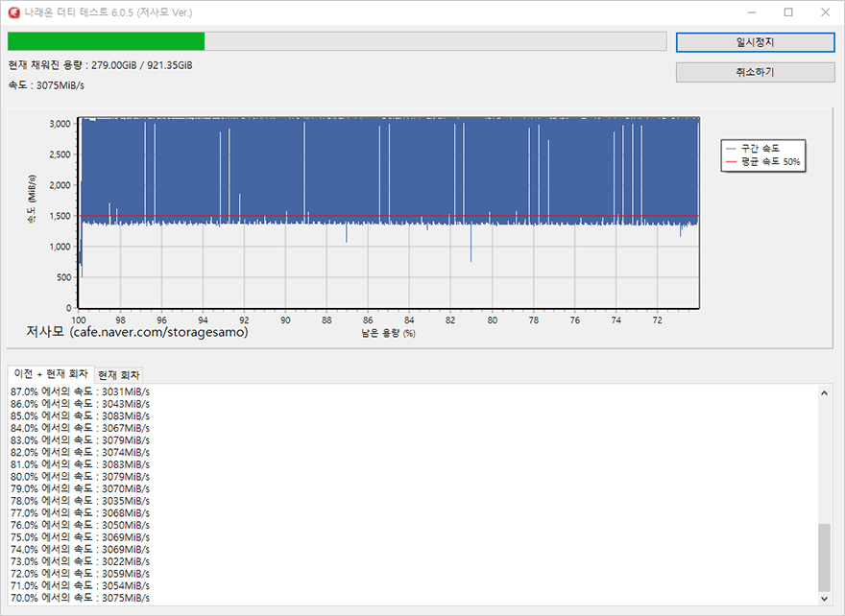Select the 75.0% 3069MiB/s log line

(x=80, y=537)
